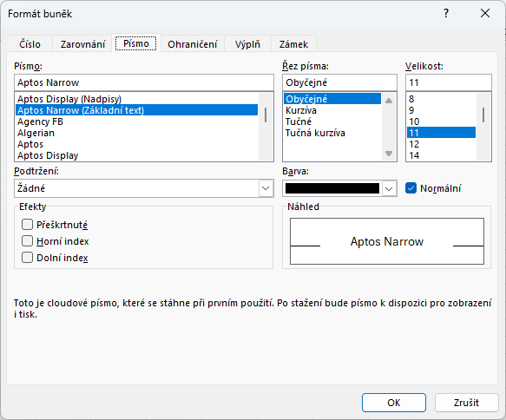The height and width of the screenshot is (420, 506).
Task: Expand the Podtržení underline dropdown
Action: point(266,188)
